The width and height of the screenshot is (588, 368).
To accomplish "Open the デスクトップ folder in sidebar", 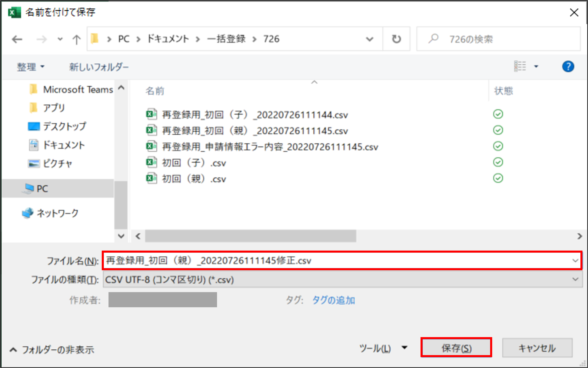I will pyautogui.click(x=64, y=126).
